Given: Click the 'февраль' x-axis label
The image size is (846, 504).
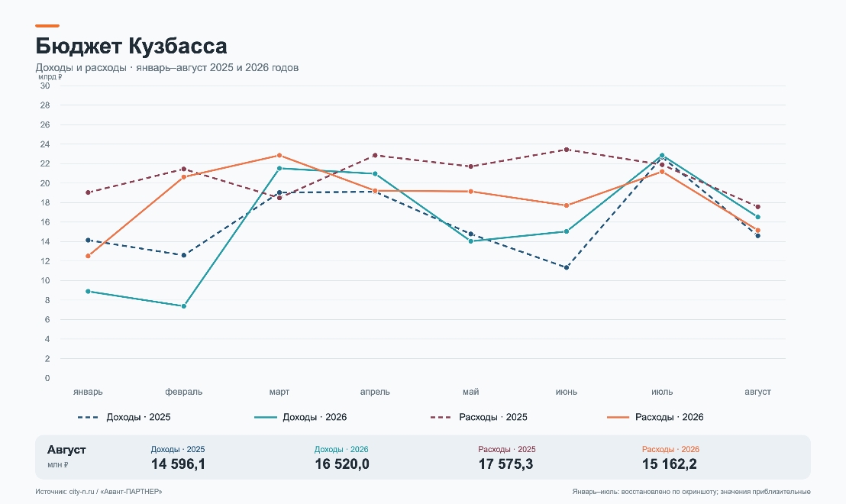Looking at the screenshot, I should (x=184, y=392).
